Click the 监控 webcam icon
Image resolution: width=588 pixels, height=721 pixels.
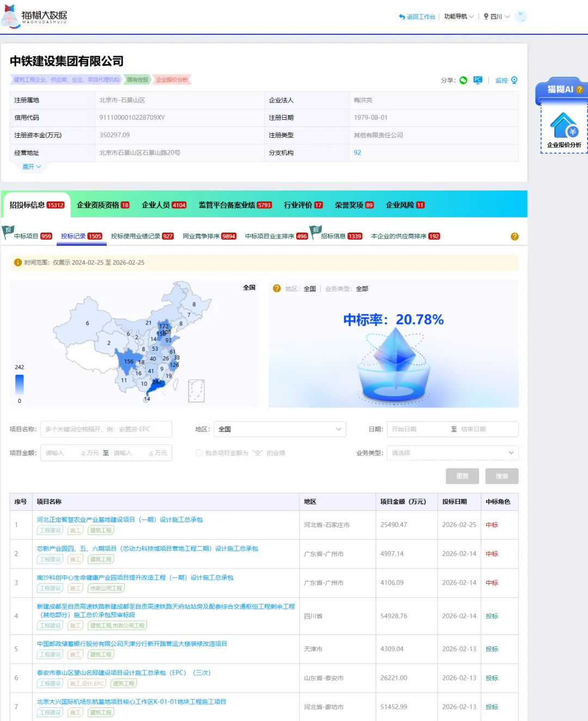514,80
